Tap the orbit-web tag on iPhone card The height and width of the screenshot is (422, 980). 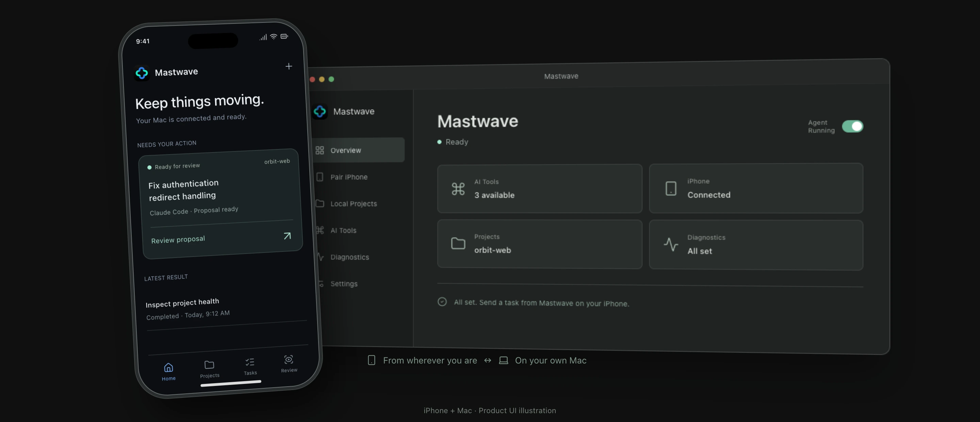(x=277, y=161)
